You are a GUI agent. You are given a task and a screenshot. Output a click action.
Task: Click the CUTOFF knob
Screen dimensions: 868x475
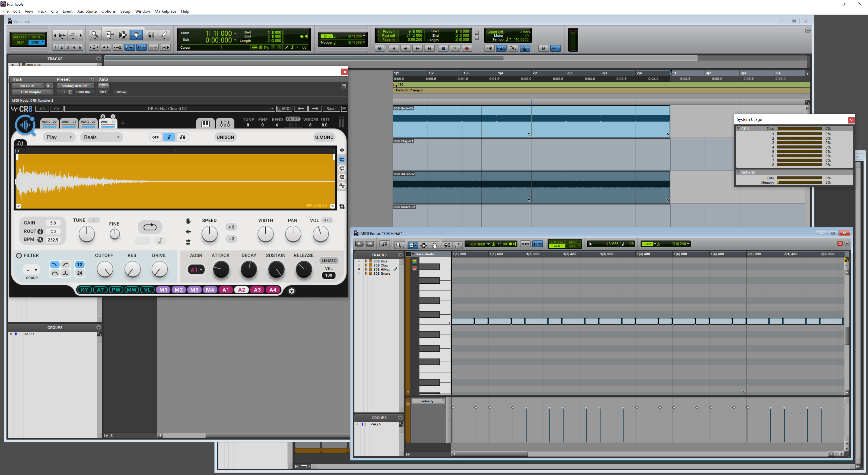(105, 270)
